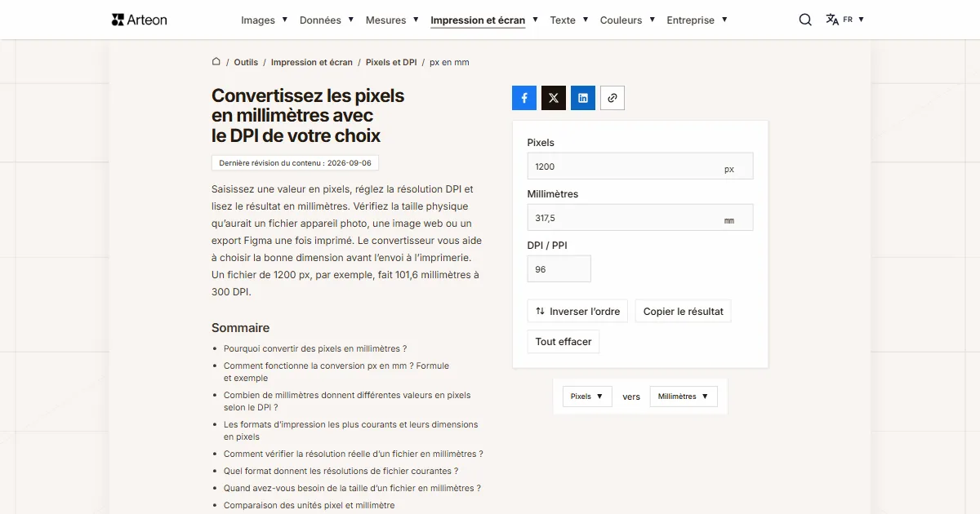Image resolution: width=980 pixels, height=514 pixels.
Task: Open 'Comment vérifier la résolution réelle' link
Action: (354, 454)
